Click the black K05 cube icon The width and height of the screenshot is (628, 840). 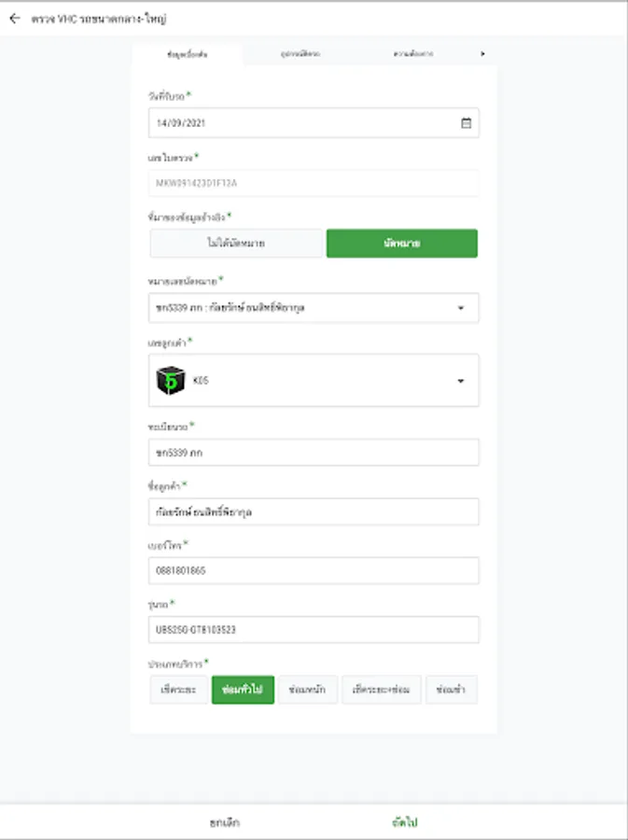click(x=170, y=380)
